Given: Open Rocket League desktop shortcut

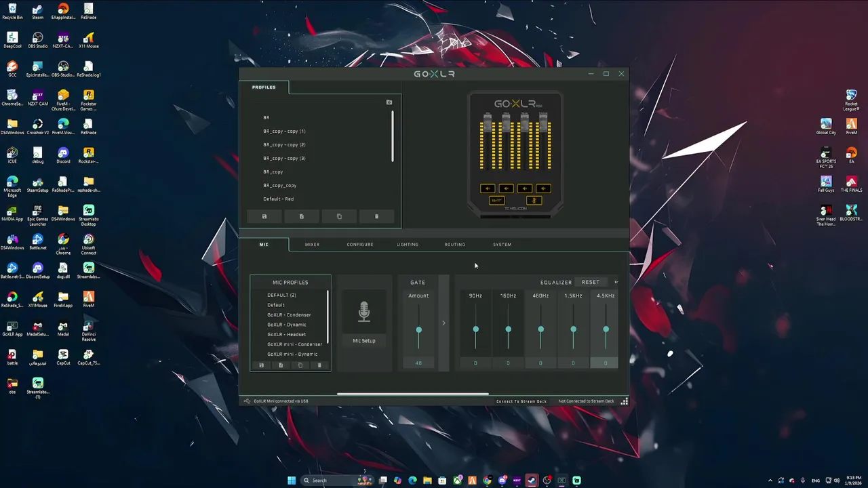Looking at the screenshot, I should (x=852, y=100).
